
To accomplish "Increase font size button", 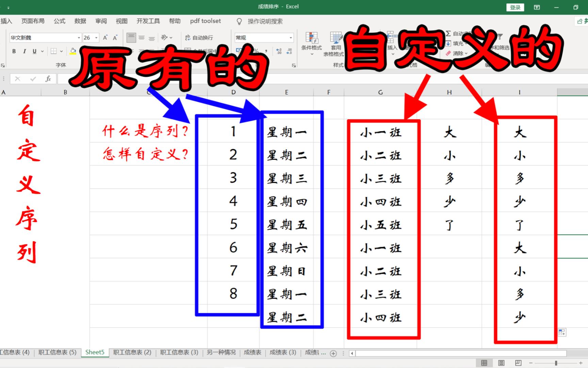I will pos(105,37).
